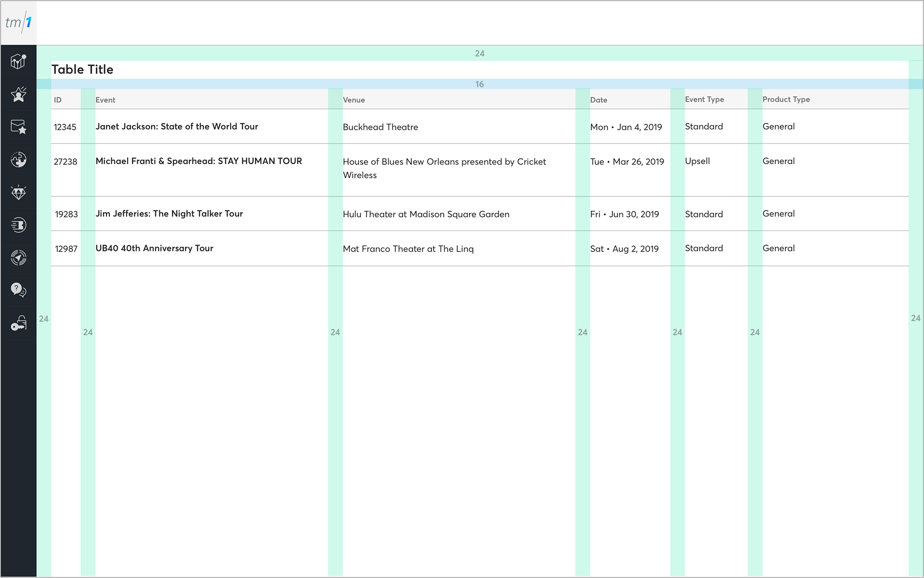The height and width of the screenshot is (578, 924).
Task: Click the date Mon • Jan 4, 2019
Action: click(x=626, y=127)
